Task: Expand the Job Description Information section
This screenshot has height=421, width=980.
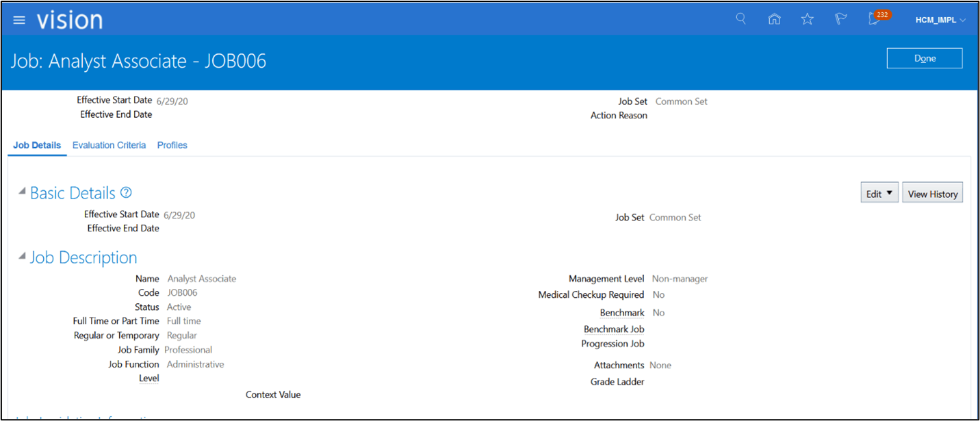Action: pos(21,418)
